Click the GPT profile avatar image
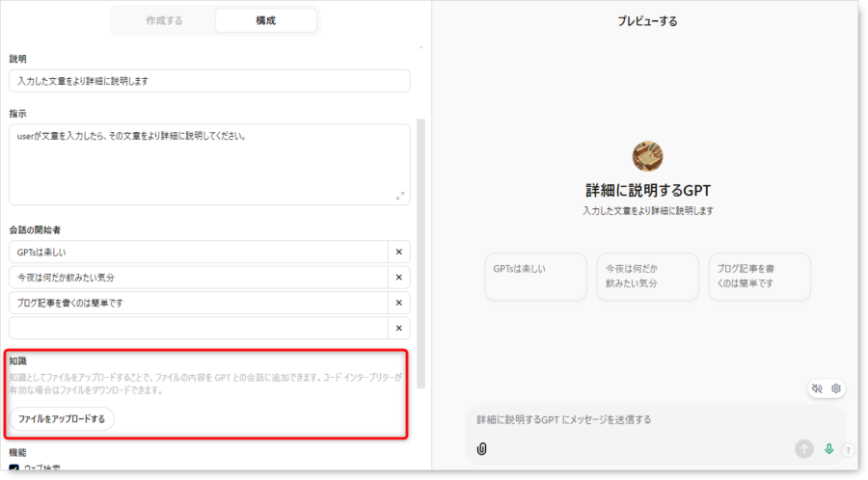Screen dimensions: 868x480 (647, 157)
